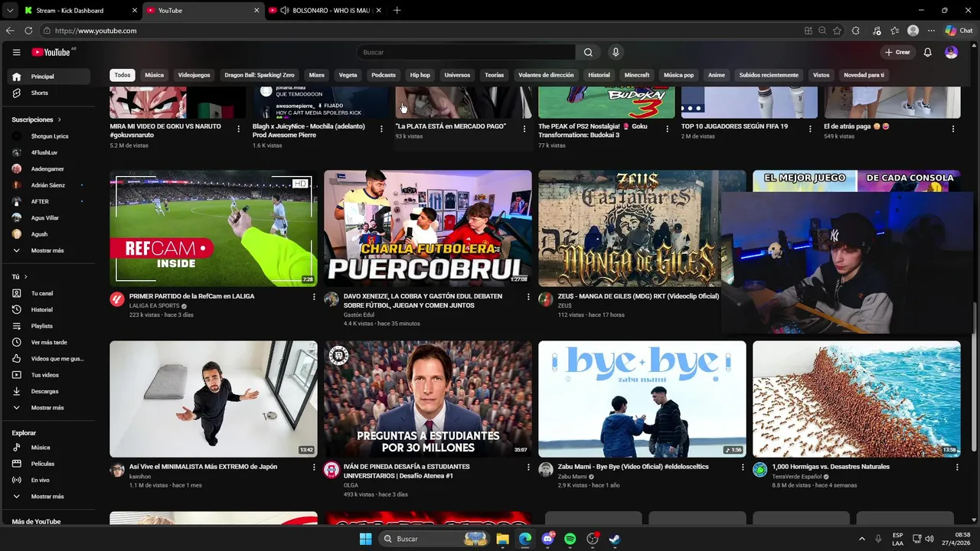Open options for Davo Xeneize video

528,297
